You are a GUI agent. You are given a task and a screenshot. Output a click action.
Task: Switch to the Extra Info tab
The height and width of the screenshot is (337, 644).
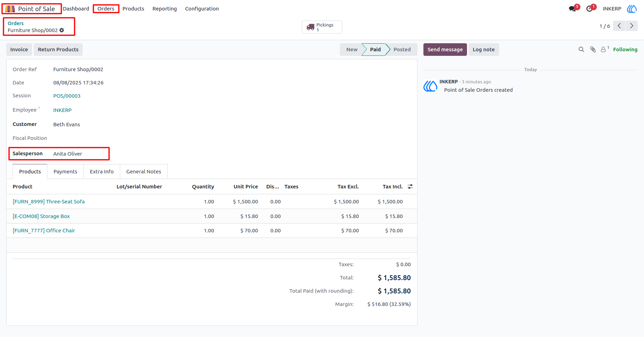tap(102, 172)
